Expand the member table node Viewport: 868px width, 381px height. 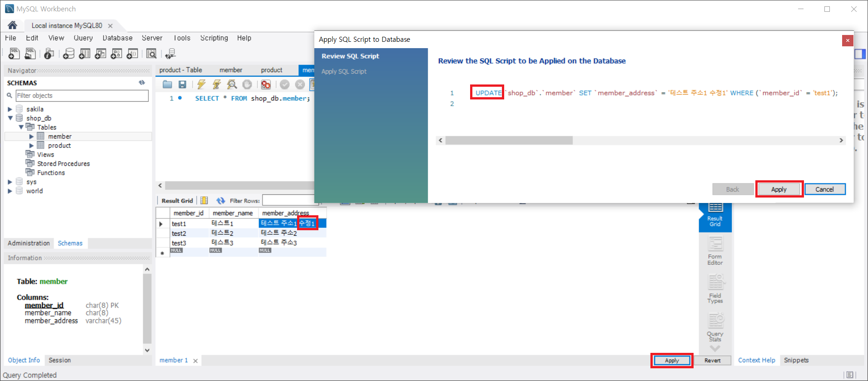[x=31, y=136]
